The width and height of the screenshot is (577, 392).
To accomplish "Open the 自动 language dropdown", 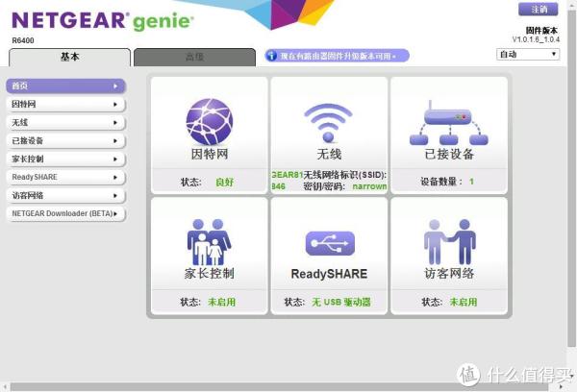I will 528,55.
